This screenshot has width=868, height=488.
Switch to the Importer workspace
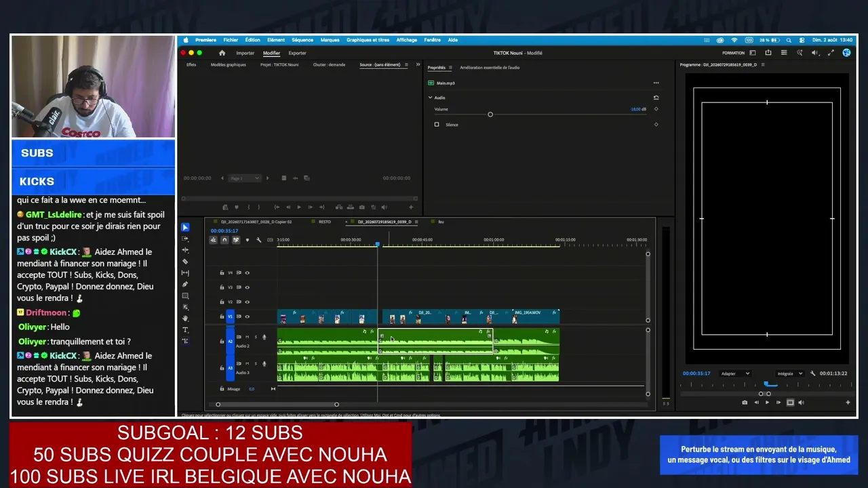coord(245,53)
